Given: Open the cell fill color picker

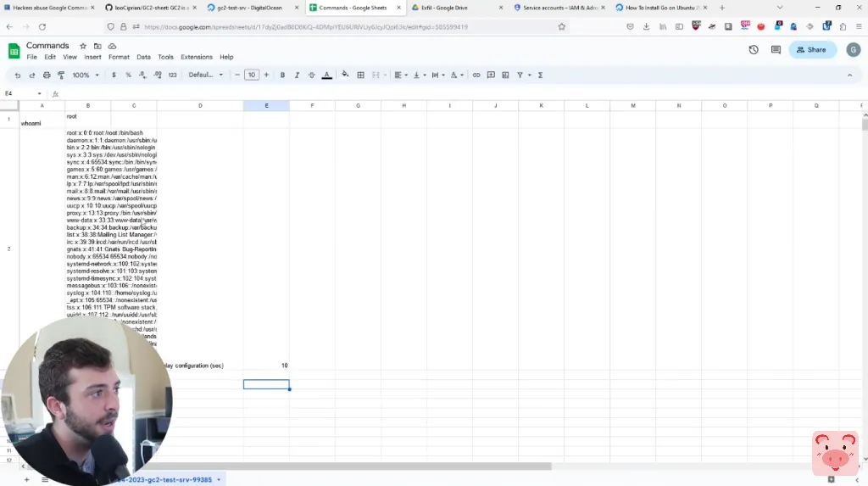Looking at the screenshot, I should click(346, 75).
